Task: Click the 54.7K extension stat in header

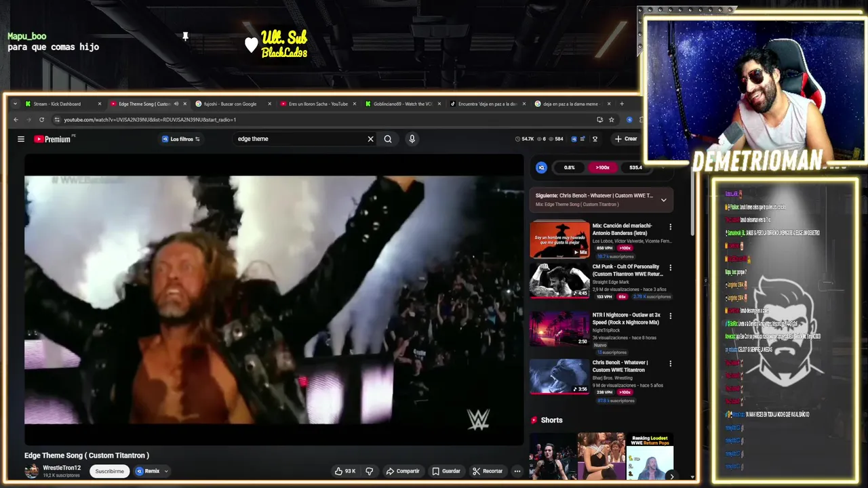Action: [x=524, y=139]
